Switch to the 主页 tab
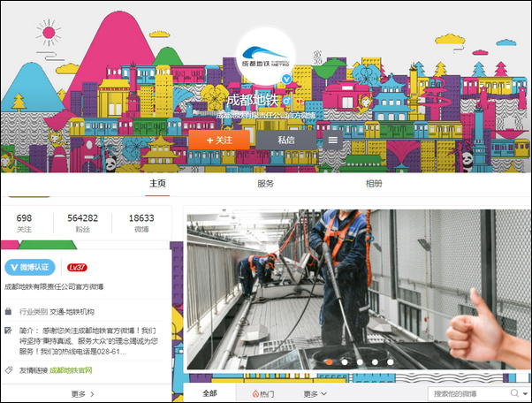Screen dimensions: 532x403 pyautogui.click(x=157, y=184)
